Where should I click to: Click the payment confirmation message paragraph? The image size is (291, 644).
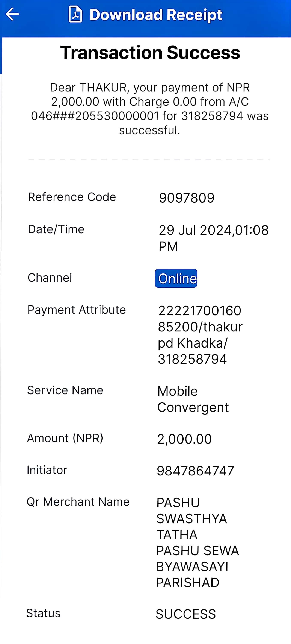[150, 109]
